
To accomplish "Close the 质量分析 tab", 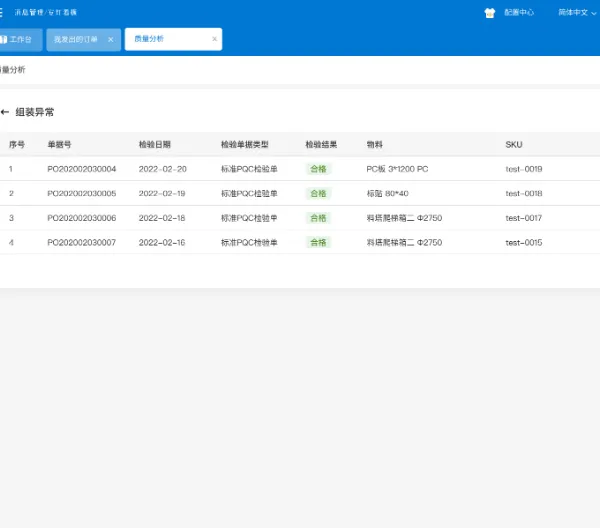I will (214, 39).
